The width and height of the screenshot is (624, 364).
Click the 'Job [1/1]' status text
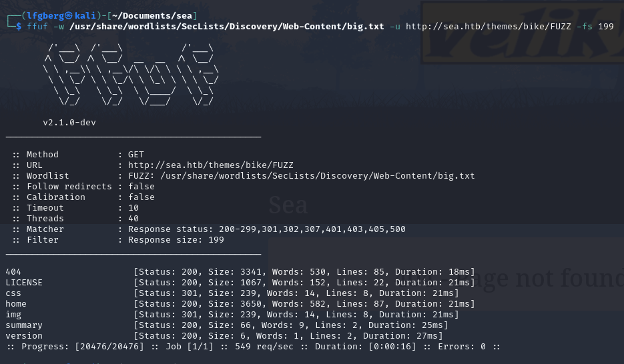point(190,347)
